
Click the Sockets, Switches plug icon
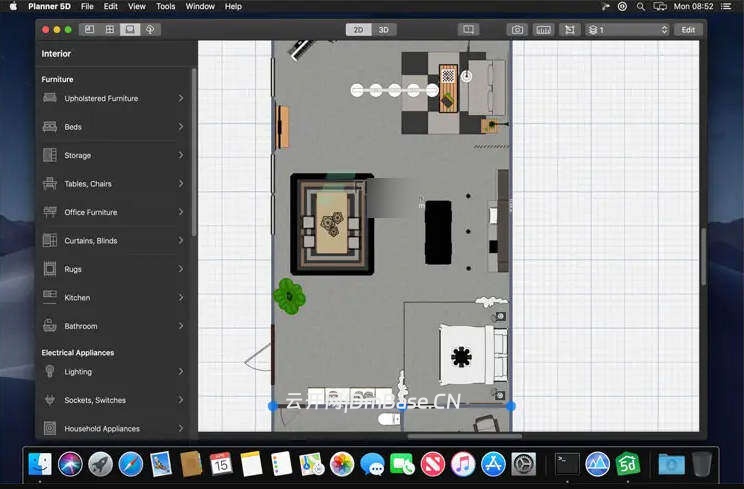(50, 400)
